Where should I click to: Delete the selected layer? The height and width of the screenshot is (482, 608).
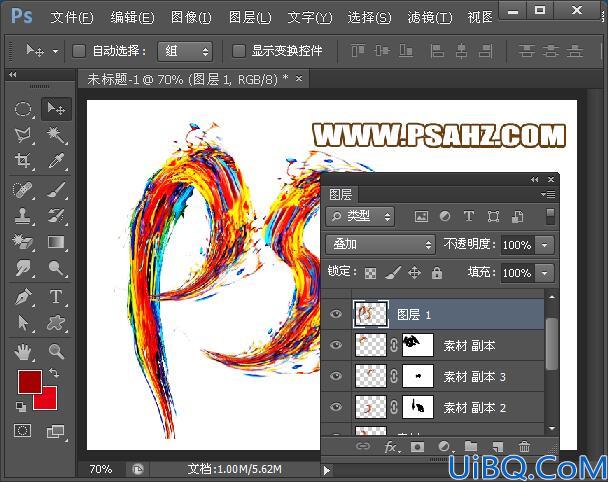coord(524,447)
